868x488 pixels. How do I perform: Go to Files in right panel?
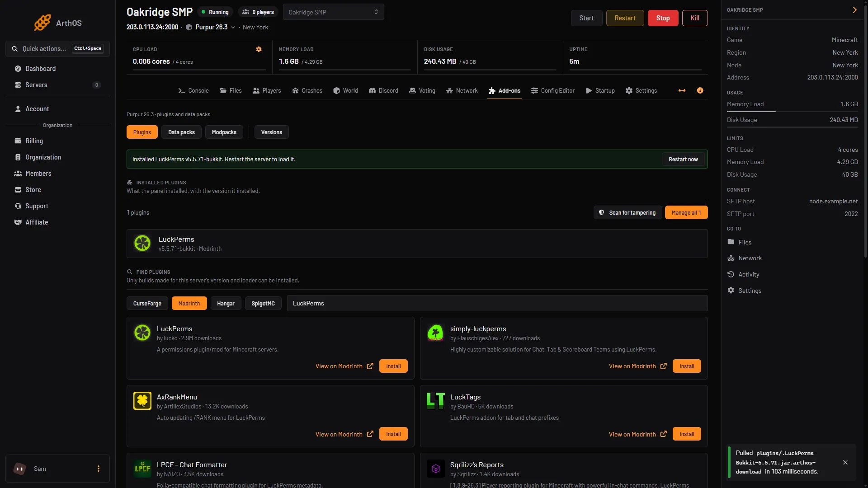click(739, 242)
